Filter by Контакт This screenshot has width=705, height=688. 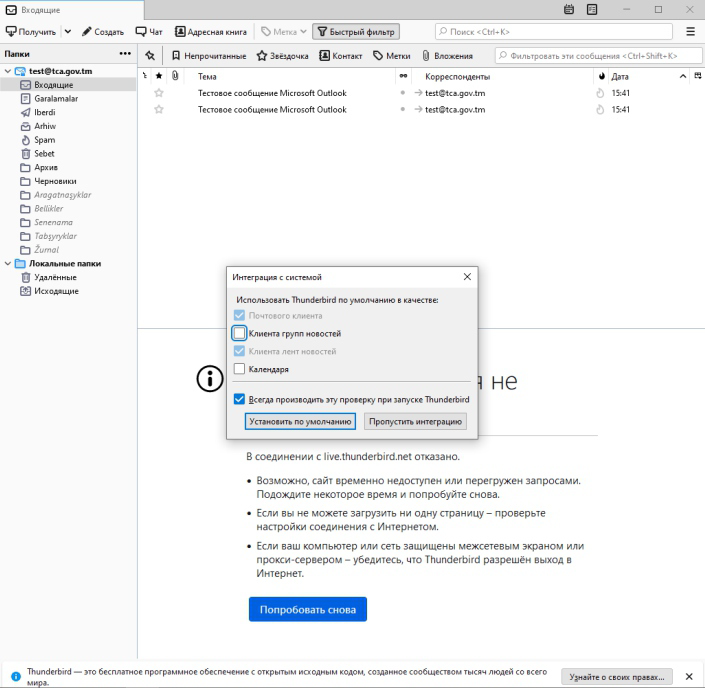340,56
